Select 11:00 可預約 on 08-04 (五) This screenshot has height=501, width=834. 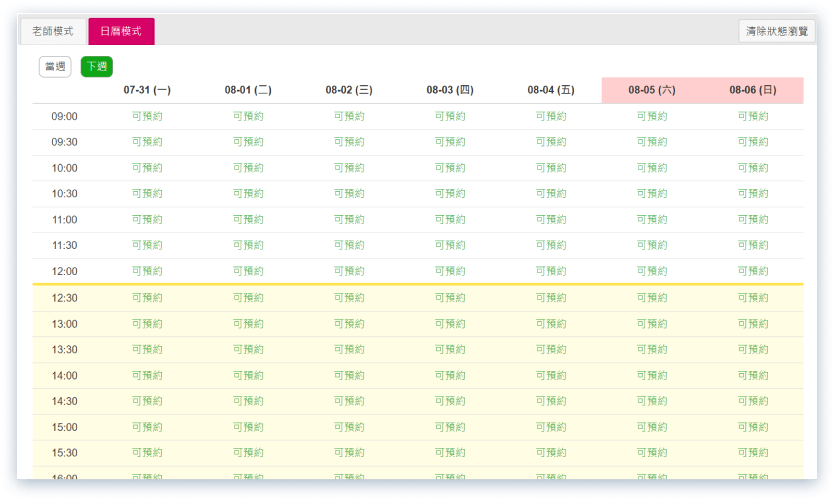[x=551, y=220]
